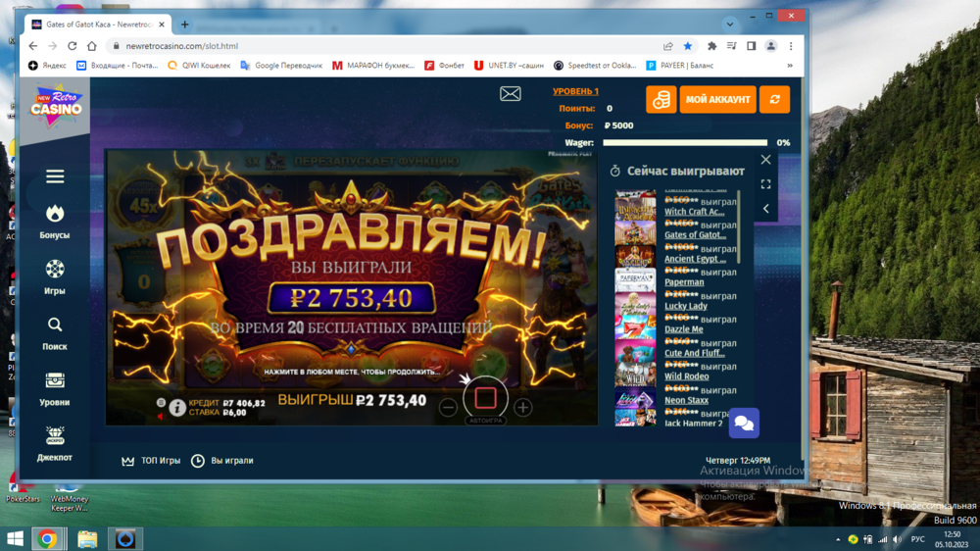Open the live chat bubble
The height and width of the screenshot is (551, 980).
[744, 423]
